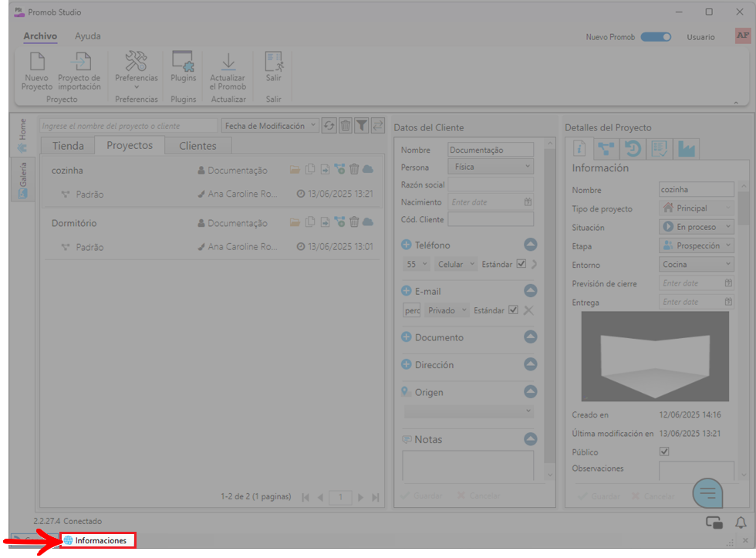756x558 pixels.
Task: Go to next page of projects
Action: pyautogui.click(x=361, y=497)
